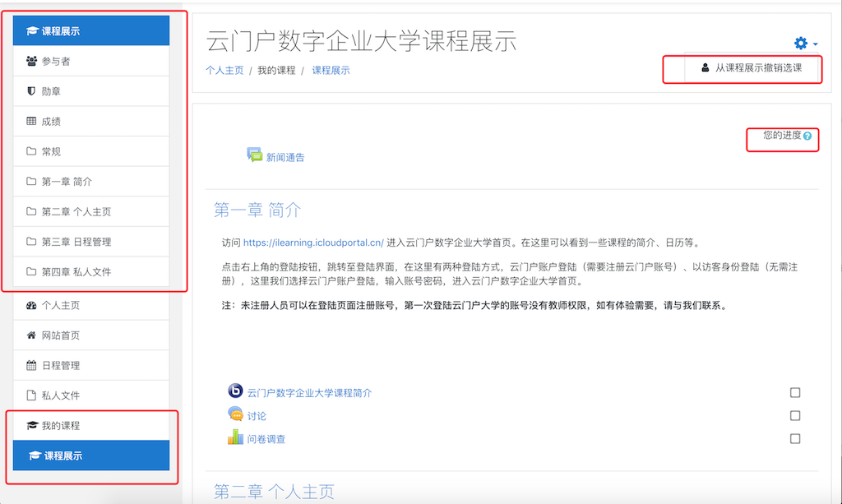Select sidebar item 第一章 简介
Screen dimensions: 842x504
[91, 182]
